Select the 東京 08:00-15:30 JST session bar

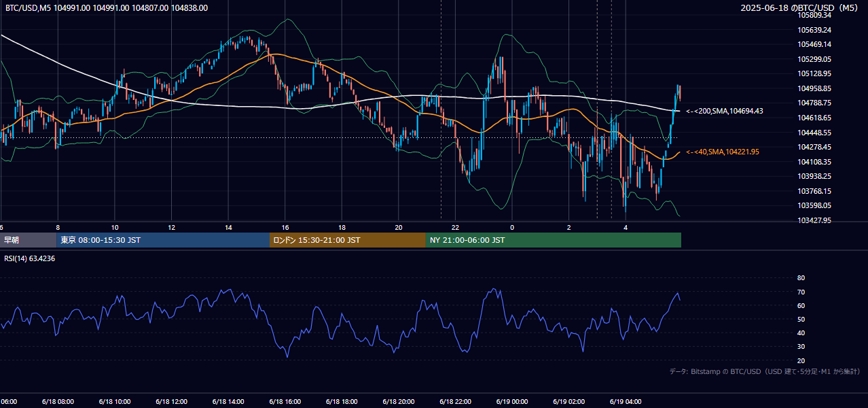click(x=163, y=240)
